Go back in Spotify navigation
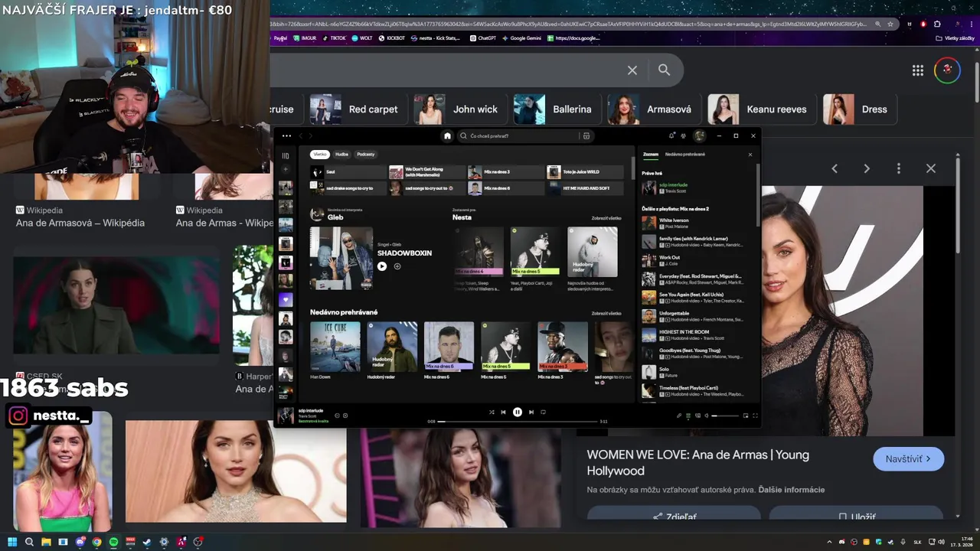This screenshot has height=551, width=980. tap(300, 135)
